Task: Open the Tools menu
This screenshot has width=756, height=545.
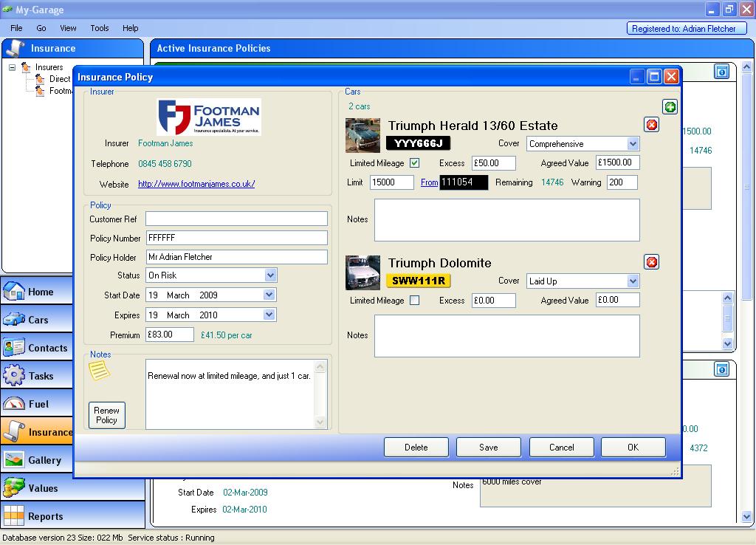Action: coord(100,28)
